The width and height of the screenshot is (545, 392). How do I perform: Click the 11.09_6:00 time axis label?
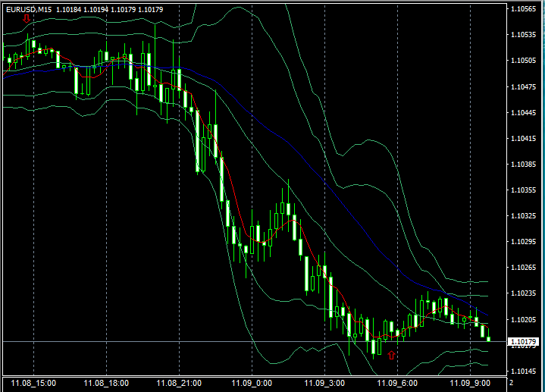(397, 384)
